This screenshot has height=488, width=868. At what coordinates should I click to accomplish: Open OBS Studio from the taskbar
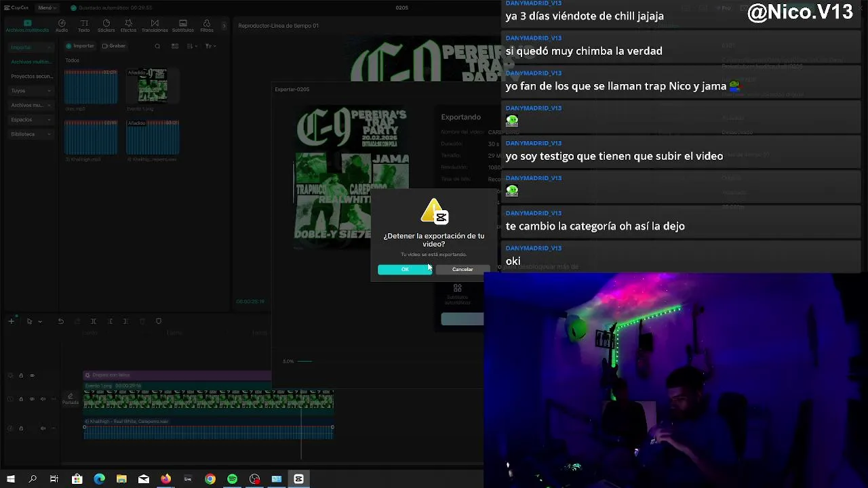[254, 479]
